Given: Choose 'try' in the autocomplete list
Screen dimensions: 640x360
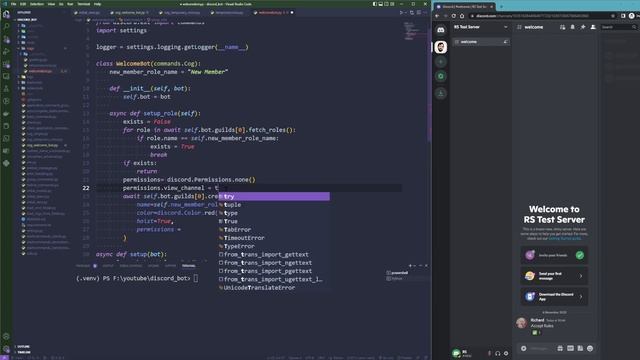Looking at the screenshot, I should (274, 196).
